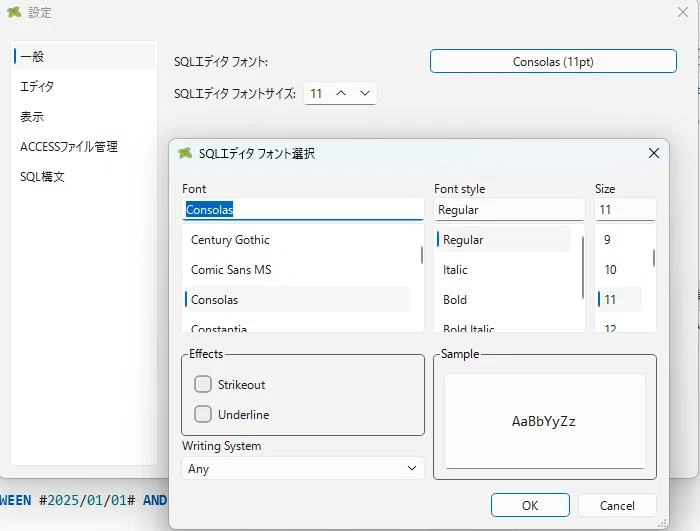Click the size list scrollbar

coord(654,258)
